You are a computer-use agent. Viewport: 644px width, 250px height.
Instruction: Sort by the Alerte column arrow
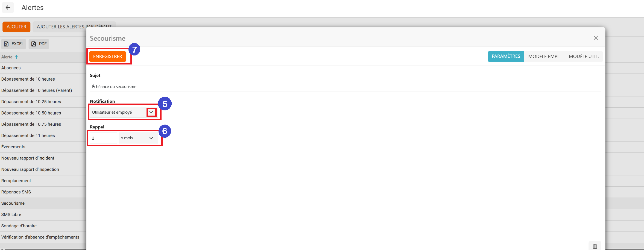16,57
